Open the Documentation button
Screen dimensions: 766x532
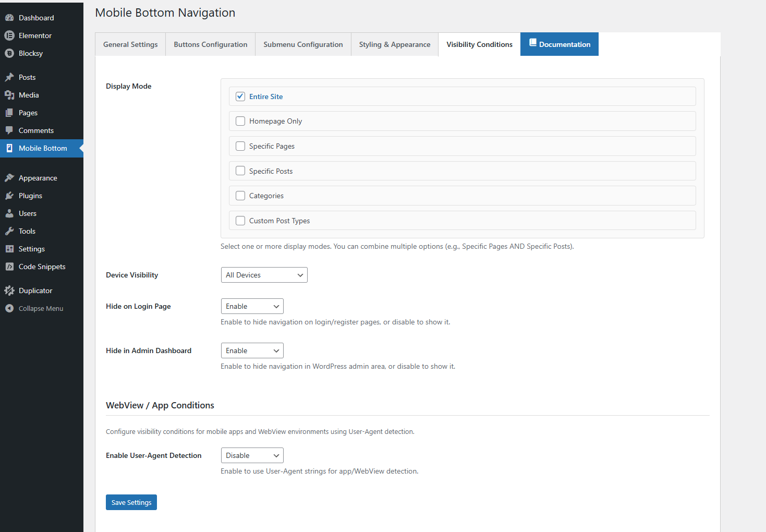click(x=560, y=44)
